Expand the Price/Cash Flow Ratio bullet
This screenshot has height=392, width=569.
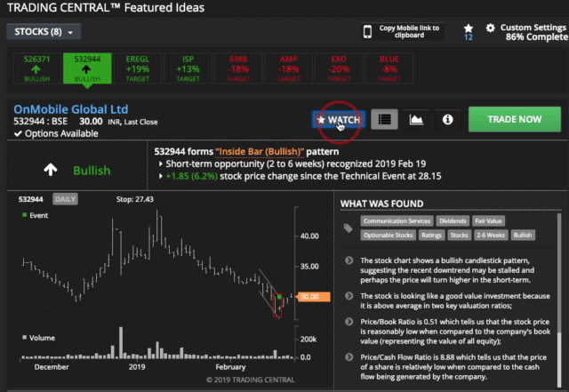click(349, 357)
